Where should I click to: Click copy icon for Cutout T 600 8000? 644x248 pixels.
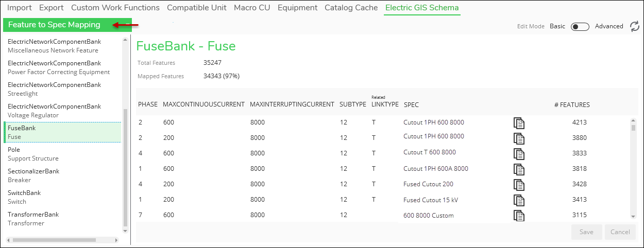[x=519, y=153]
